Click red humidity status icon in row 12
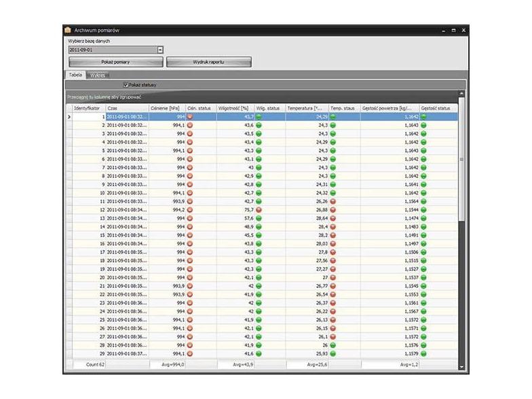 tap(259, 210)
